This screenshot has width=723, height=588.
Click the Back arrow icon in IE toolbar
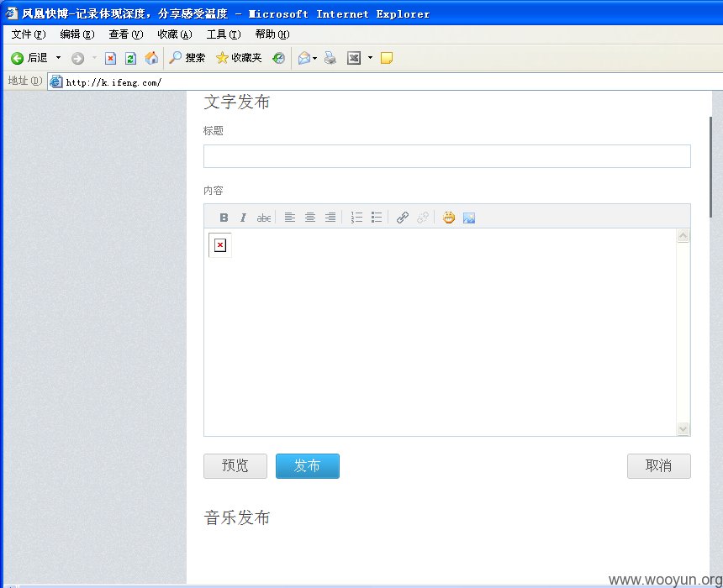[18, 58]
